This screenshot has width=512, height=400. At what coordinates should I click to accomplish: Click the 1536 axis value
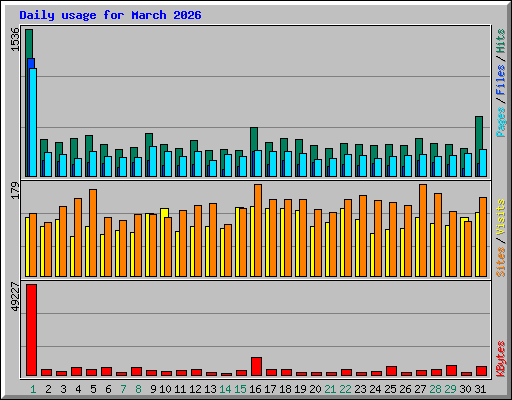point(15,40)
